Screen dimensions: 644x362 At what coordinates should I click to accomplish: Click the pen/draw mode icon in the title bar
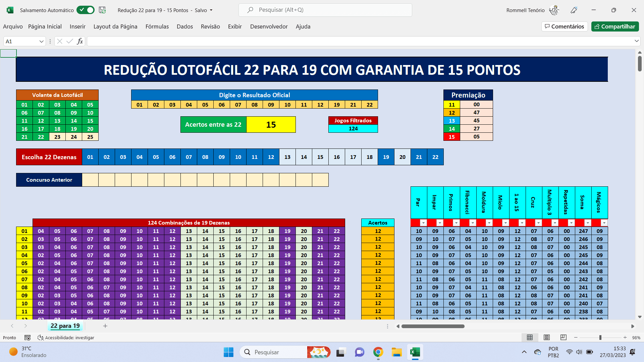click(574, 10)
